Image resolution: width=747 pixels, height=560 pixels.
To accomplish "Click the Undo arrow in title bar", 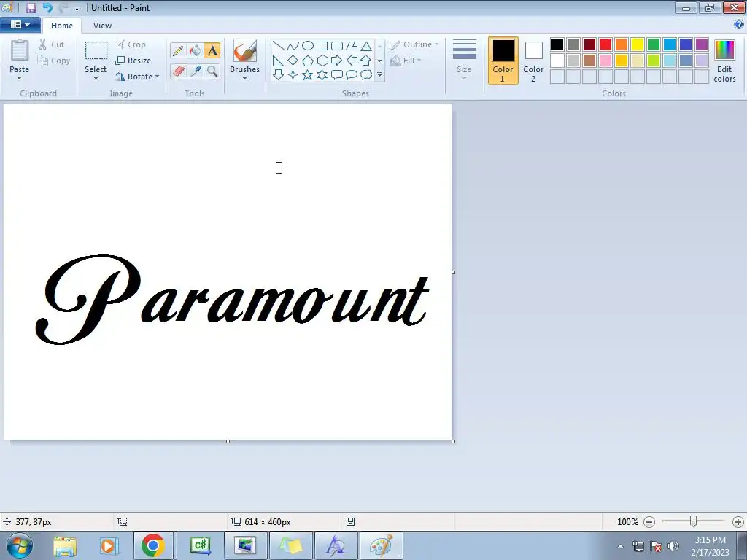I will click(47, 7).
